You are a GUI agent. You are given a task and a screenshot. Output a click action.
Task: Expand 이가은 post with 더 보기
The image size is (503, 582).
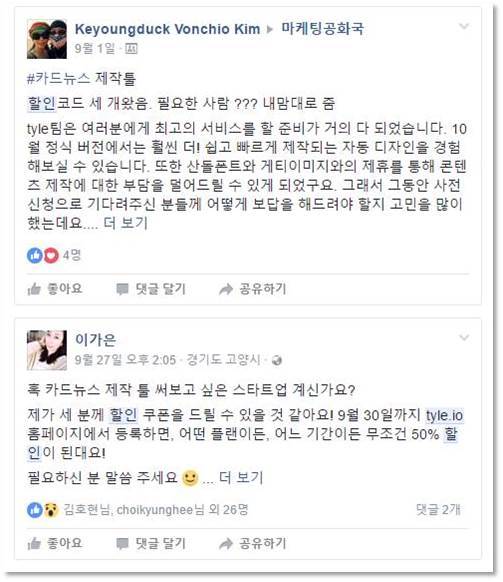pyautogui.click(x=241, y=478)
